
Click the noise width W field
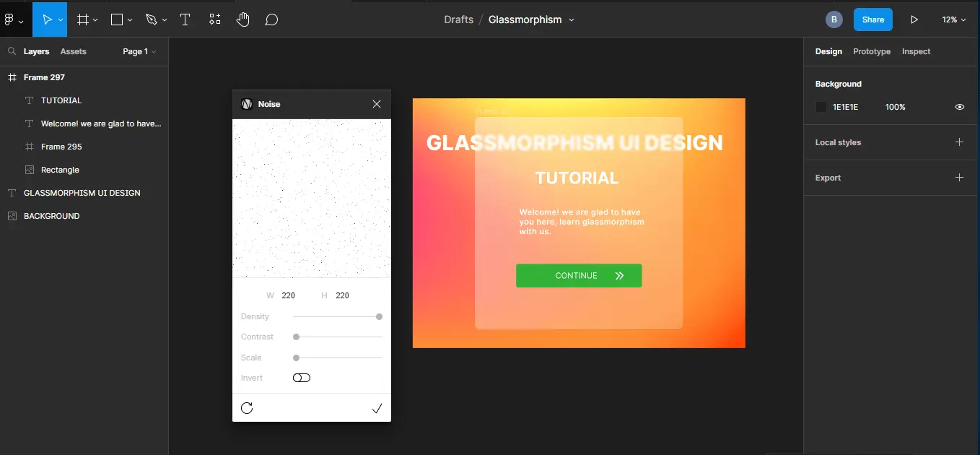[x=288, y=295]
